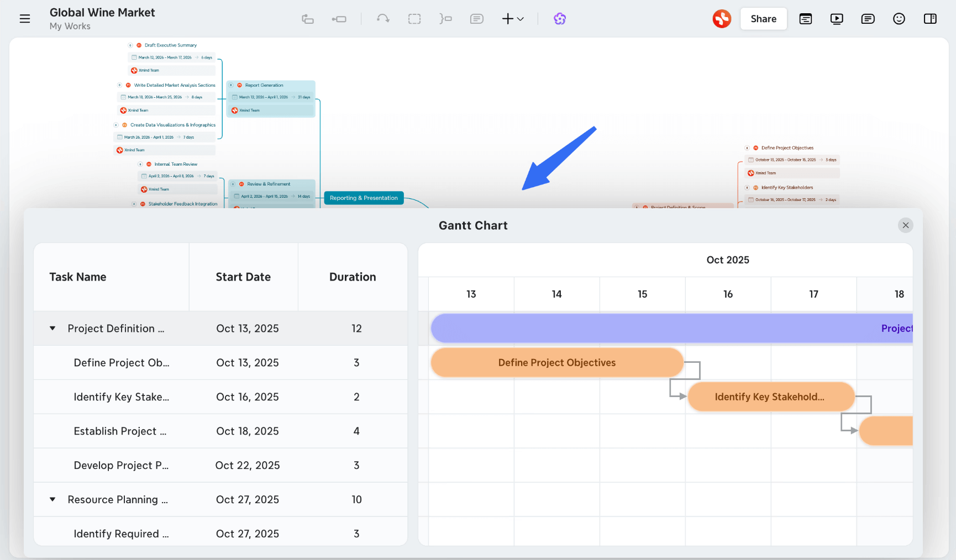Activate the Relationship tool
The height and width of the screenshot is (560, 956).
[x=382, y=18]
